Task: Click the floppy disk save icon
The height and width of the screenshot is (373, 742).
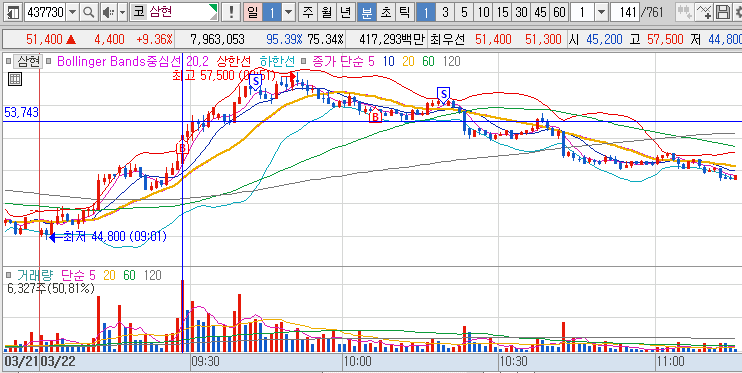Action: 723,12
